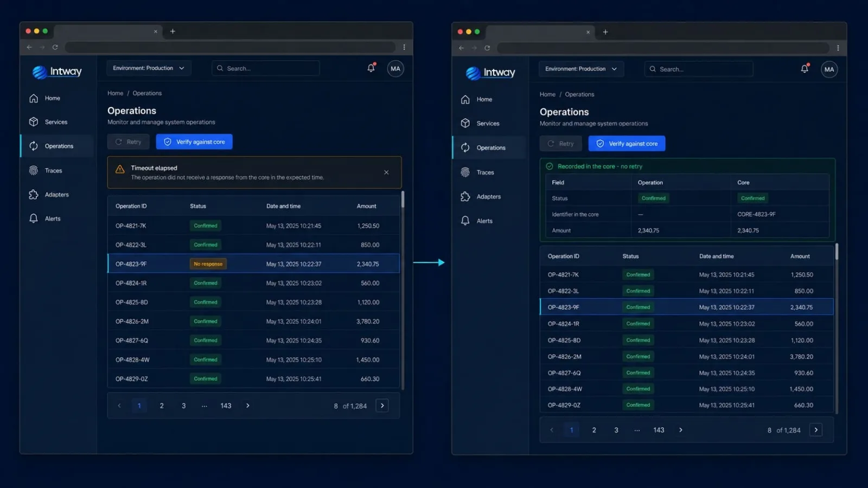Select row OP-4821-7K in left window
The image size is (868, 488).
254,226
